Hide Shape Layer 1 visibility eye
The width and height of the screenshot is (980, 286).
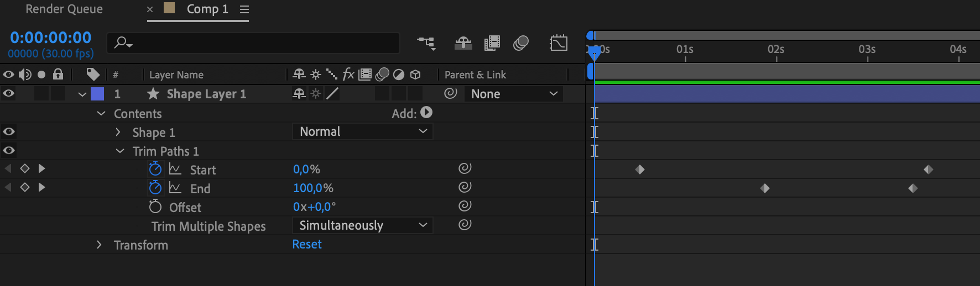pos(9,93)
